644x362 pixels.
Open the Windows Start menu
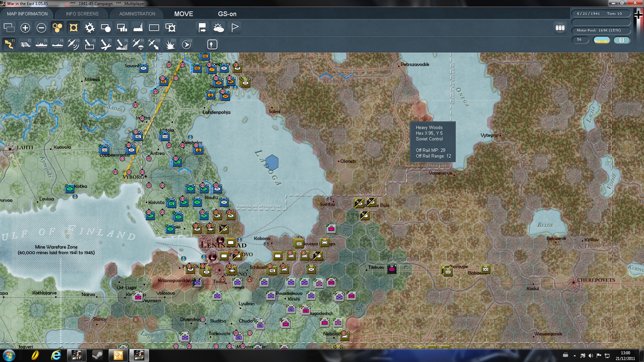(x=9, y=355)
